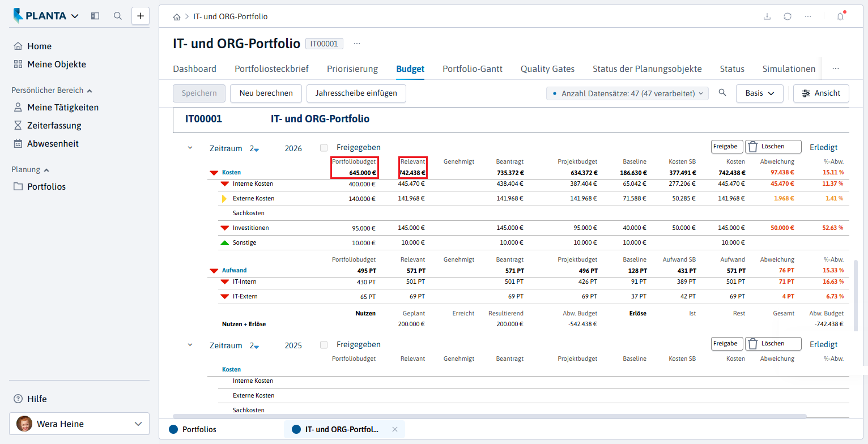The image size is (868, 444).
Task: Go to home via breadcrumb house icon
Action: pyautogui.click(x=177, y=17)
